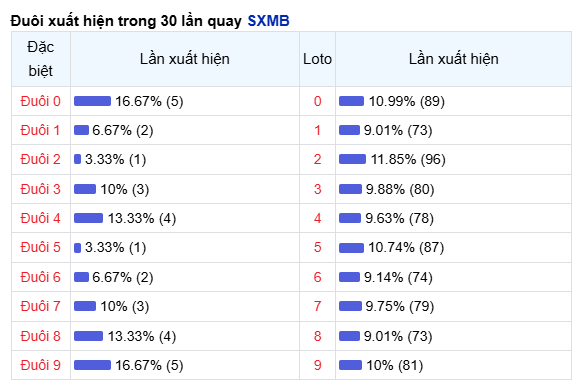Open the SXMB link in title
Screen dimensions: 582x383
(268, 21)
